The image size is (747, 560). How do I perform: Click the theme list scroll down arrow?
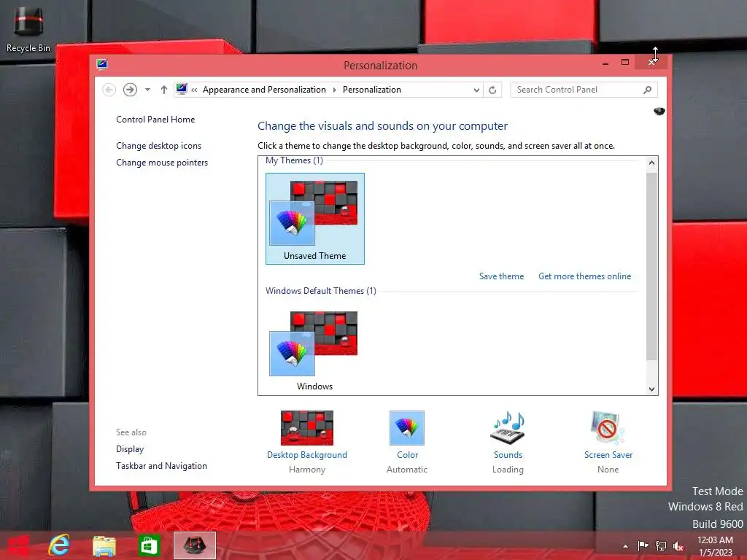[651, 389]
